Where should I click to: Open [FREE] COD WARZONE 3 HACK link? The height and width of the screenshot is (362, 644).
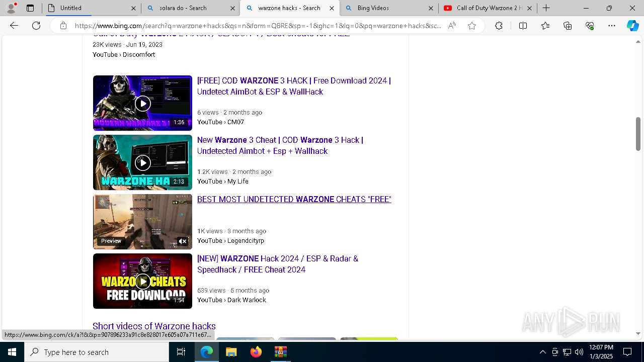[294, 86]
